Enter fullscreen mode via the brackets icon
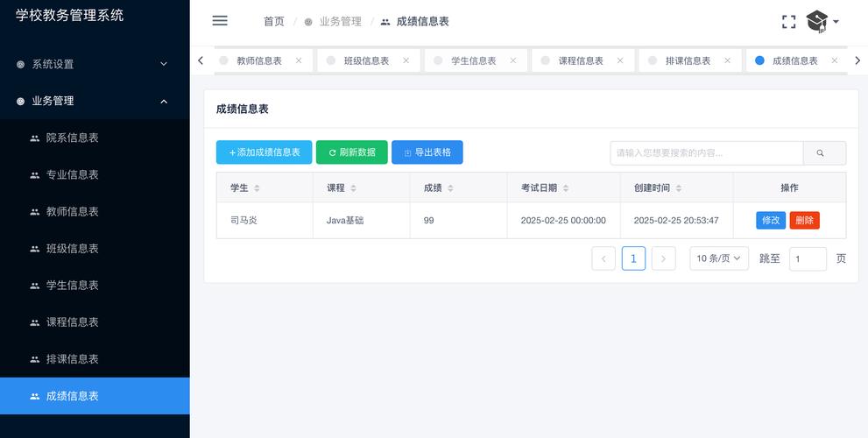 pyautogui.click(x=789, y=22)
